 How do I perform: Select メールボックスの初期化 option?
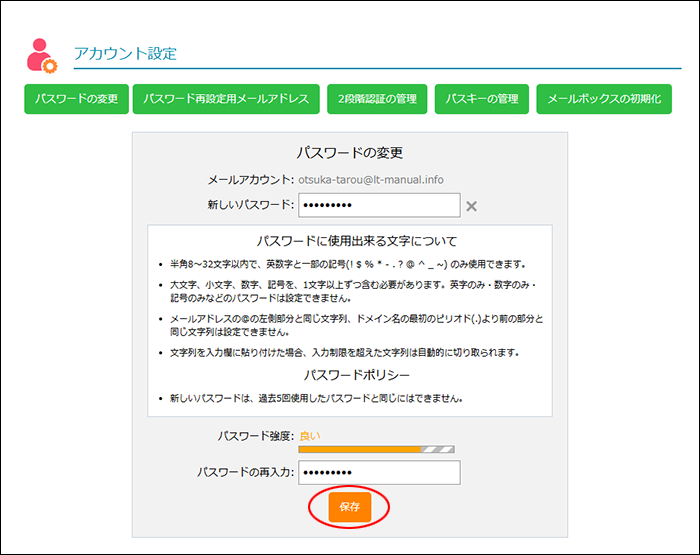(604, 99)
